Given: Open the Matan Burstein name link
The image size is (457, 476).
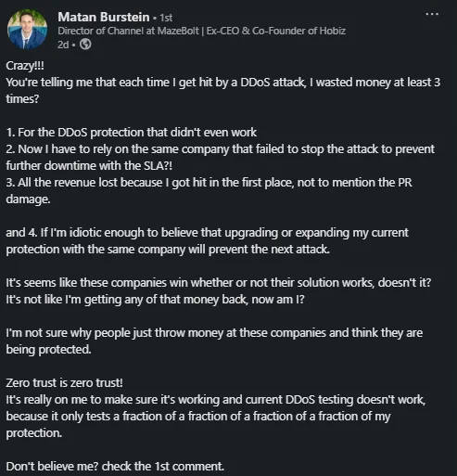Looking at the screenshot, I should pyautogui.click(x=104, y=17).
